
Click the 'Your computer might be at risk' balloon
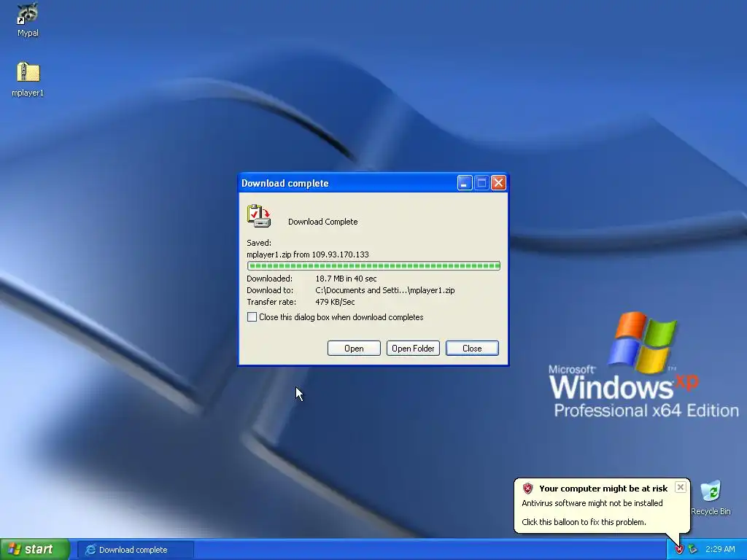pyautogui.click(x=602, y=505)
